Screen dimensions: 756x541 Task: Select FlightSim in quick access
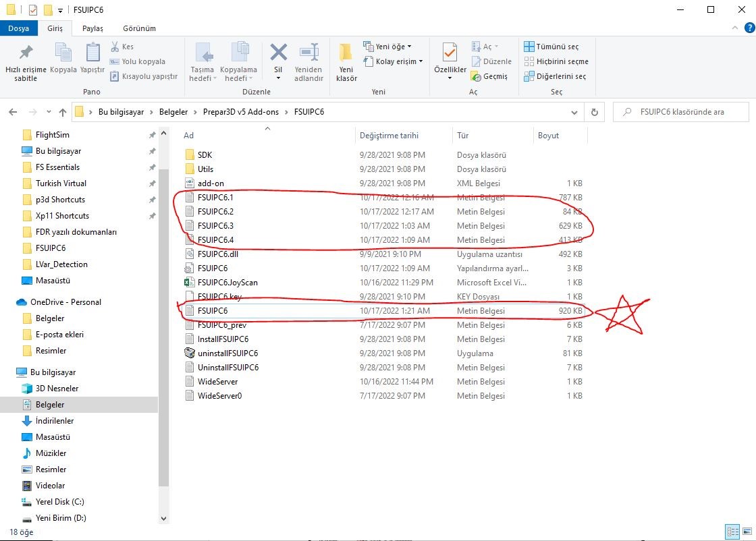52,135
